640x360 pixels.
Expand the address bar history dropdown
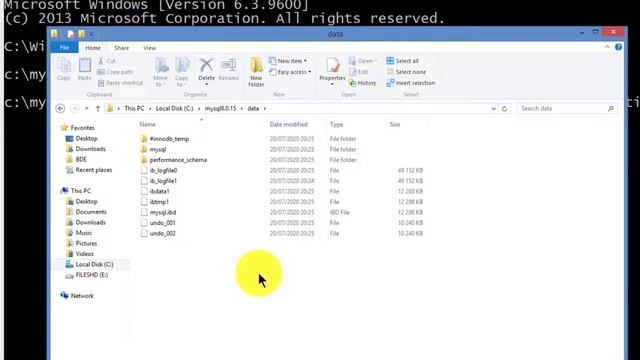click(493, 109)
